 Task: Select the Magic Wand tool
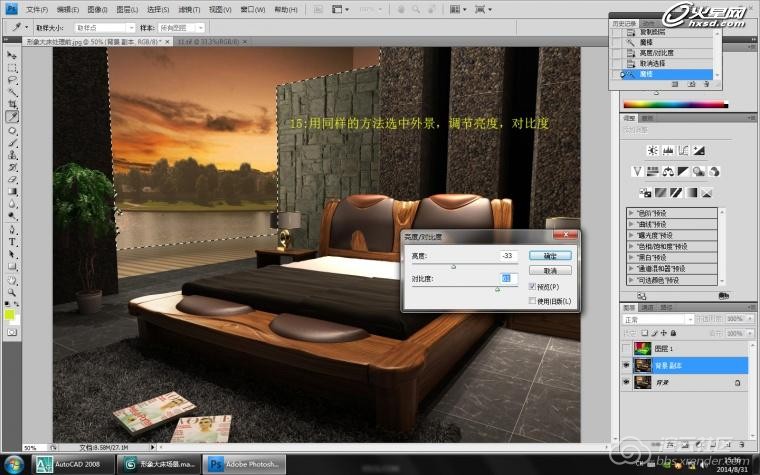pos(12,92)
